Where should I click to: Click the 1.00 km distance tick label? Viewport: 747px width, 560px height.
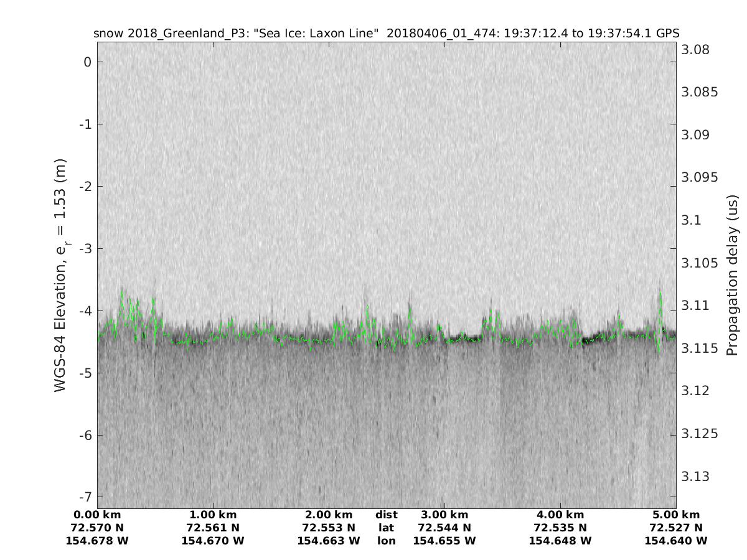213,515
